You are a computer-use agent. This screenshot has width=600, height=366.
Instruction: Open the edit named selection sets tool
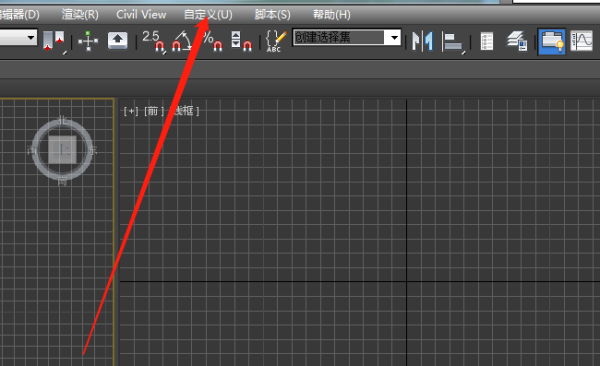point(276,41)
